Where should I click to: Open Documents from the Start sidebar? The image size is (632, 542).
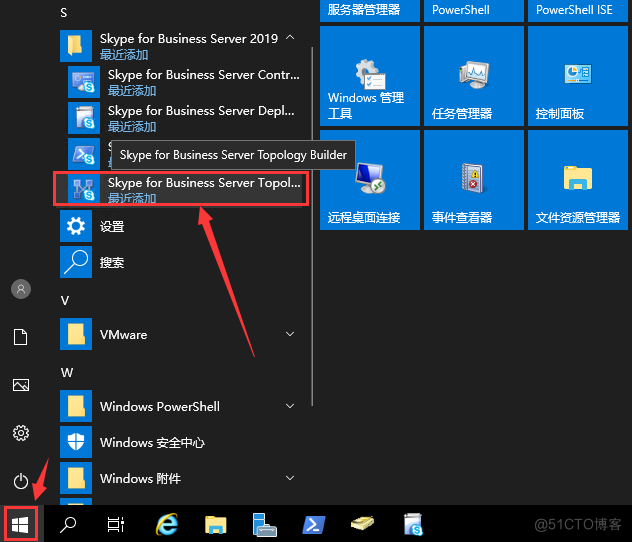(21, 337)
